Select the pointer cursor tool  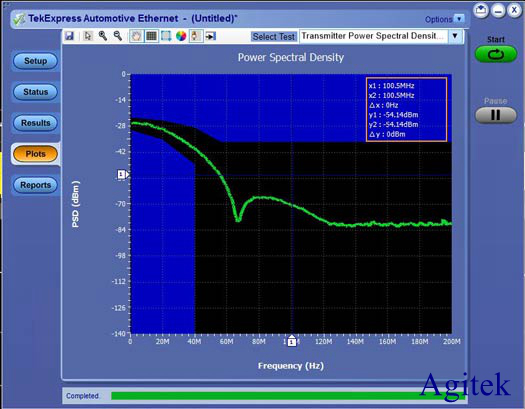(88, 36)
